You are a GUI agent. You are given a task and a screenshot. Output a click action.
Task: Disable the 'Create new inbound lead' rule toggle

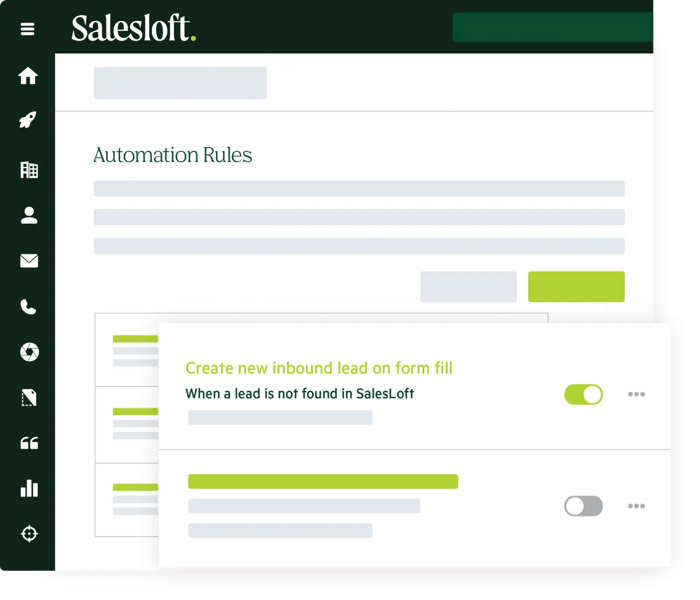[583, 395]
